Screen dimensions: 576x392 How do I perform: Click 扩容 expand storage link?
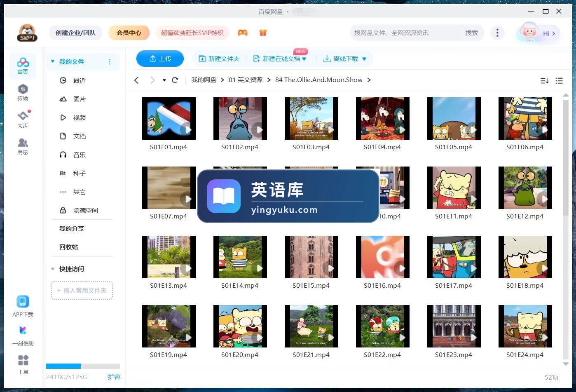click(x=114, y=377)
